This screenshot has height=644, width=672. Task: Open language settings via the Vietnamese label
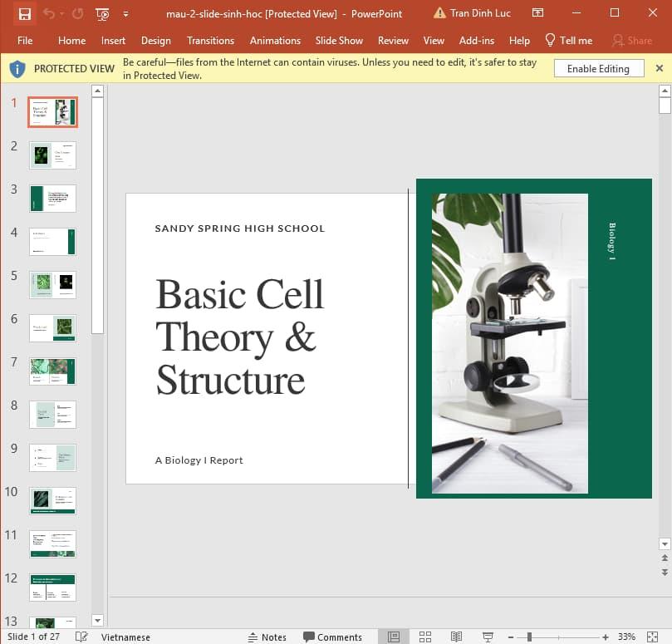(125, 637)
